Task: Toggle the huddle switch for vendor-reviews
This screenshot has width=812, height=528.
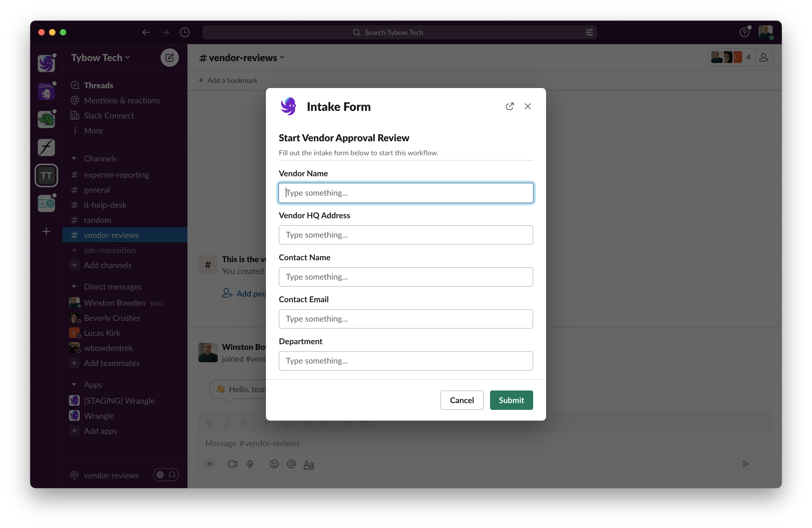Action: point(166,475)
